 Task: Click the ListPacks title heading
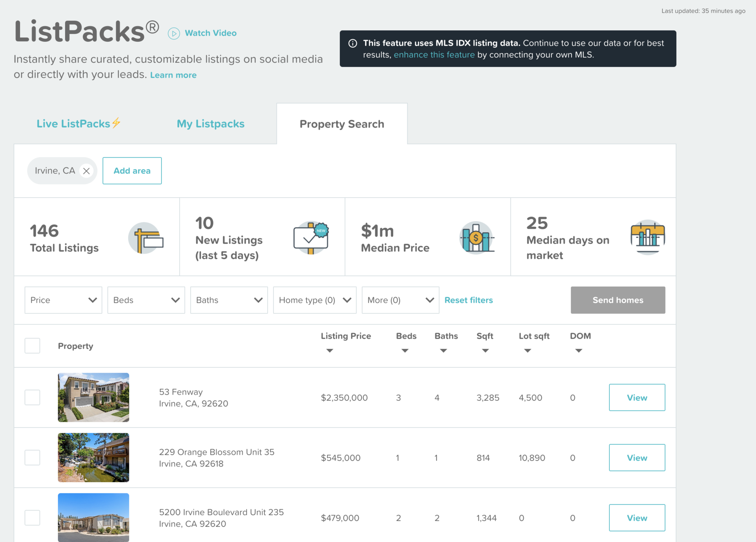[87, 32]
